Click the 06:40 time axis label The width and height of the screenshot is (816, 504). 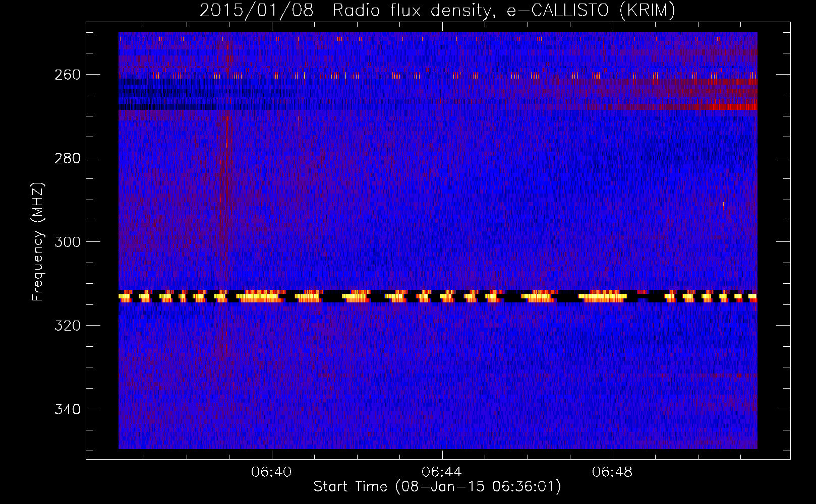[271, 472]
